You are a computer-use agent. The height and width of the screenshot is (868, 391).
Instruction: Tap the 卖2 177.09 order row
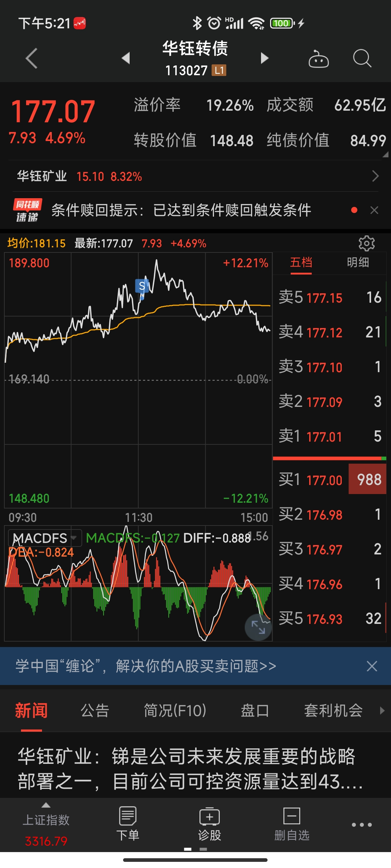click(x=329, y=401)
